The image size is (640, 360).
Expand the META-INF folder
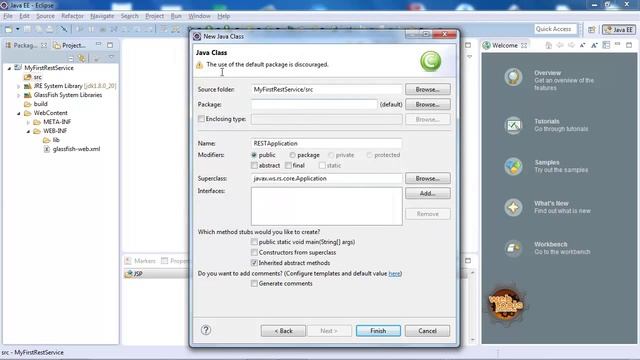[x=28, y=122]
